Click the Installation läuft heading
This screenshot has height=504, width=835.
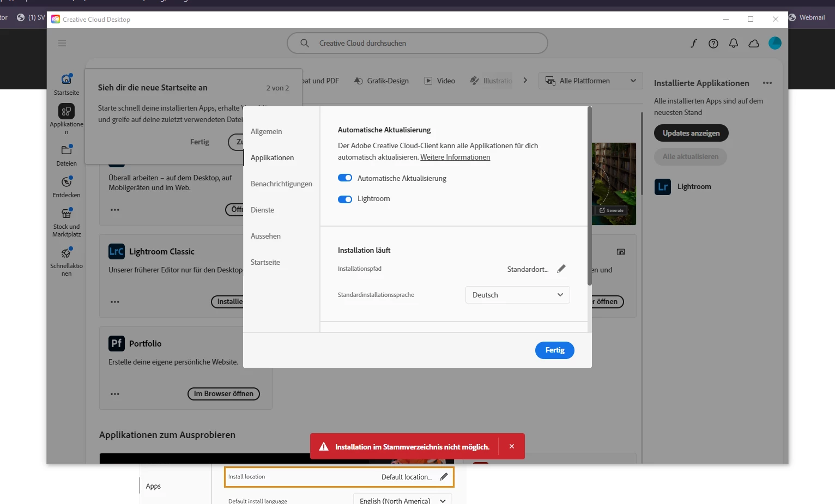pos(364,250)
